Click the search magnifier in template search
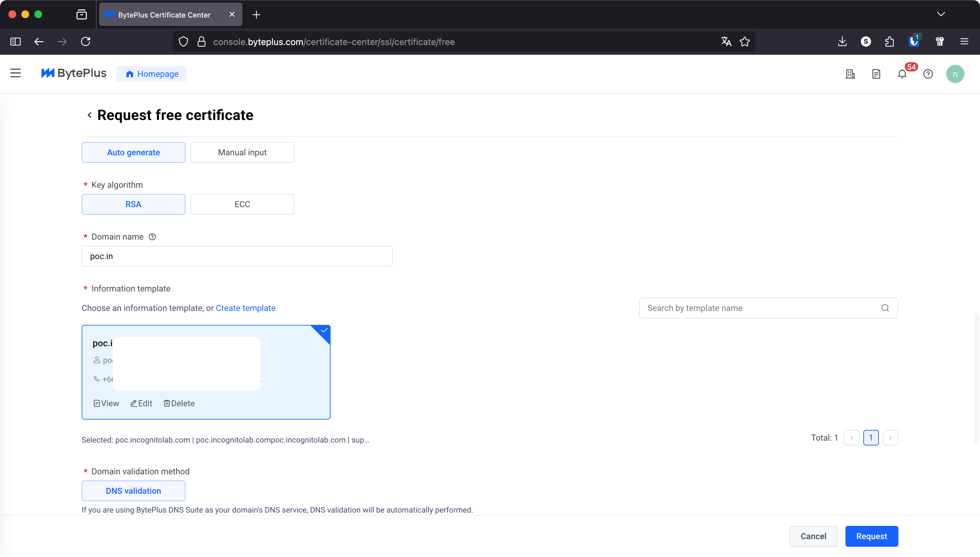The height and width of the screenshot is (557, 980). pyautogui.click(x=885, y=308)
